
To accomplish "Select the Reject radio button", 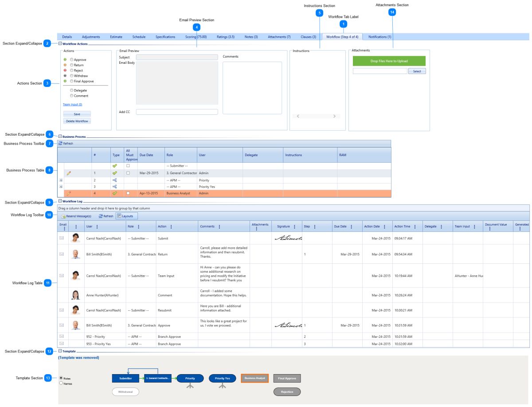I will [71, 70].
